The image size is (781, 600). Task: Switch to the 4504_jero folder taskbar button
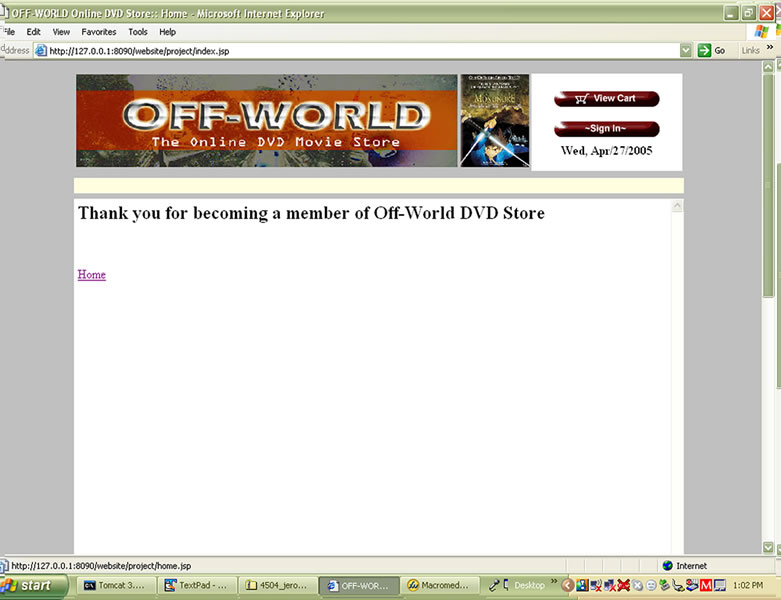pyautogui.click(x=277, y=586)
